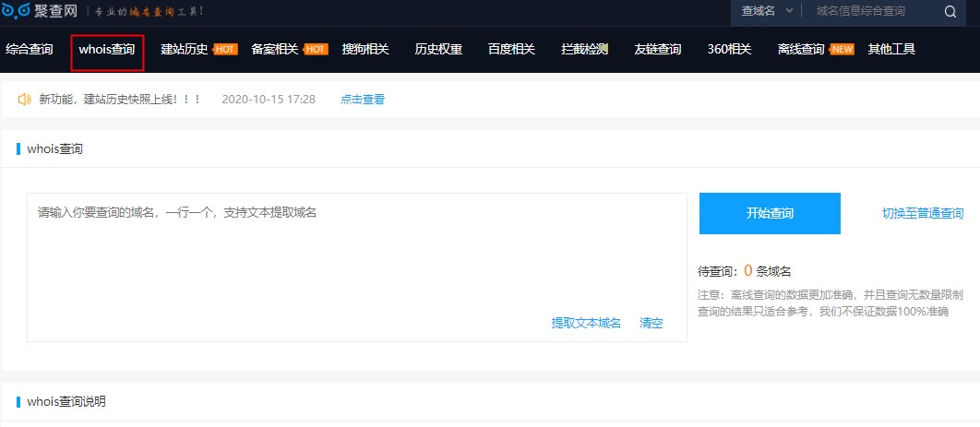Open the 历史权重 section
This screenshot has height=427, width=980.
pyautogui.click(x=438, y=49)
